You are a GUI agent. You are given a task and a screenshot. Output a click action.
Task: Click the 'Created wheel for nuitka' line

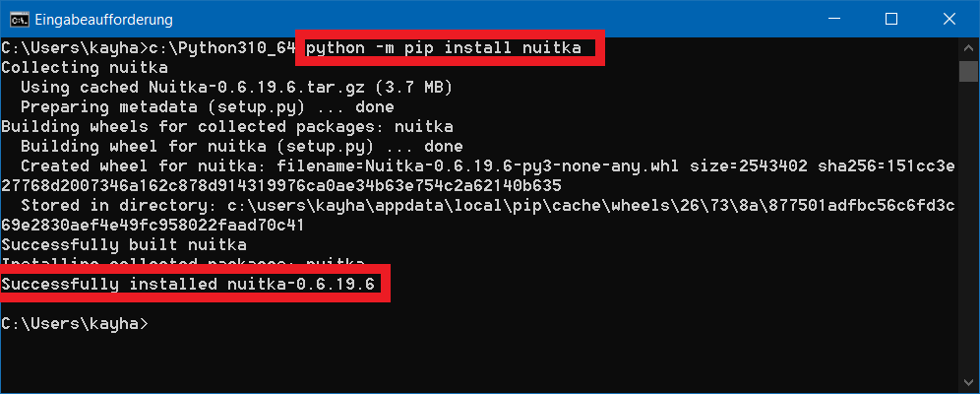(x=487, y=165)
